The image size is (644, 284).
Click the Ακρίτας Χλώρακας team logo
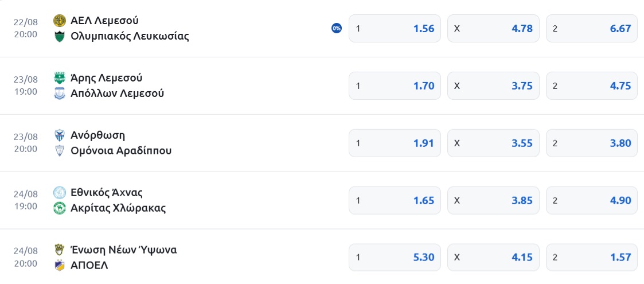[x=60, y=208]
